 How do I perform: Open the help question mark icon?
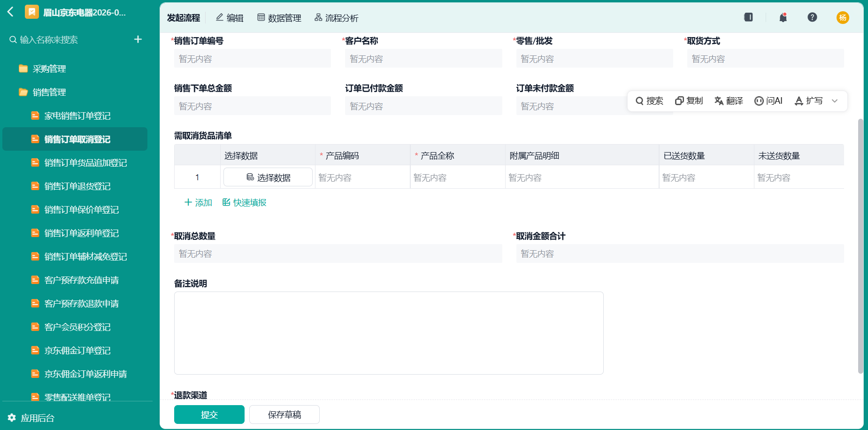pos(812,17)
